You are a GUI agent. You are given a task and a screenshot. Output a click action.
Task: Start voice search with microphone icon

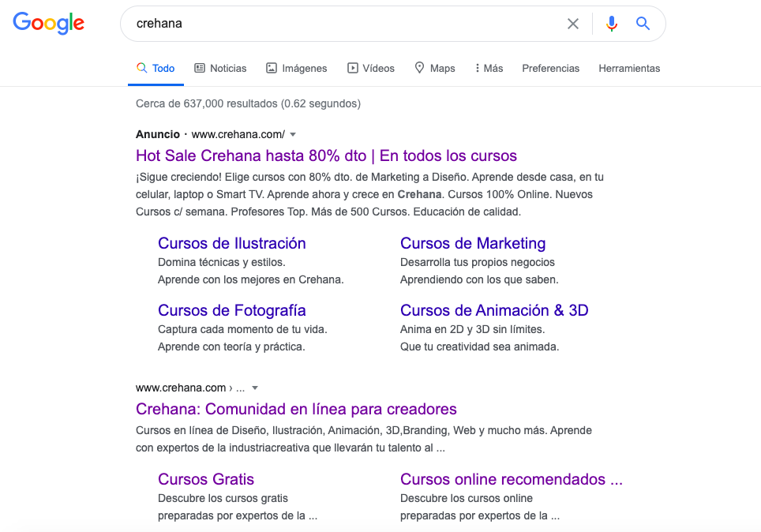(611, 24)
